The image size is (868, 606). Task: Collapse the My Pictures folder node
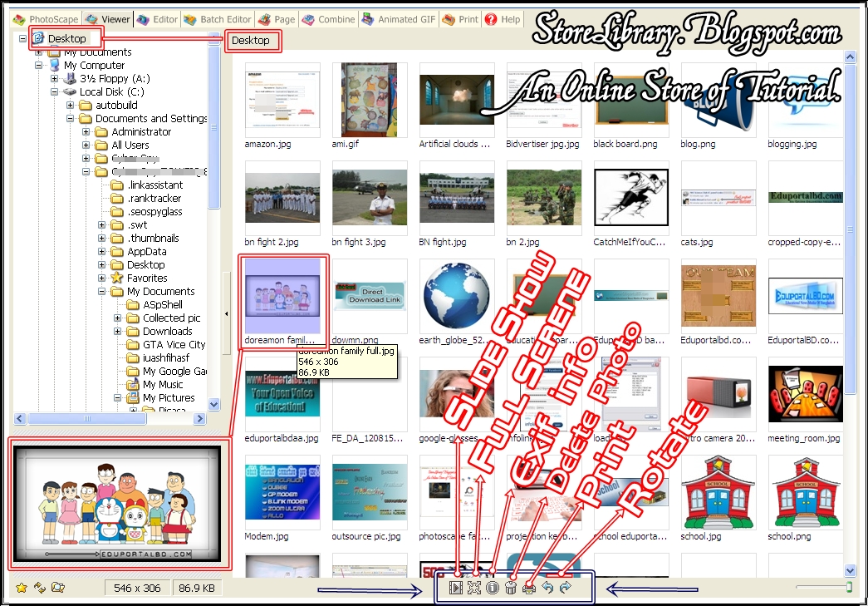click(x=117, y=397)
